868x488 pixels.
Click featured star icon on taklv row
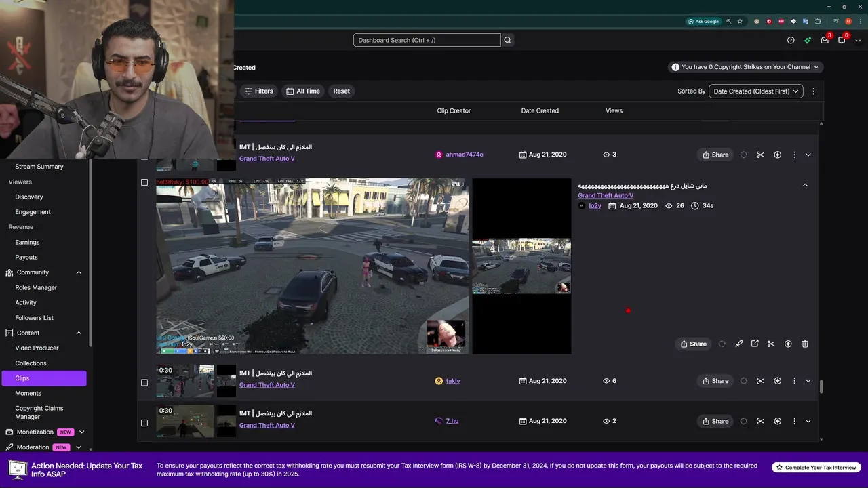(x=778, y=381)
